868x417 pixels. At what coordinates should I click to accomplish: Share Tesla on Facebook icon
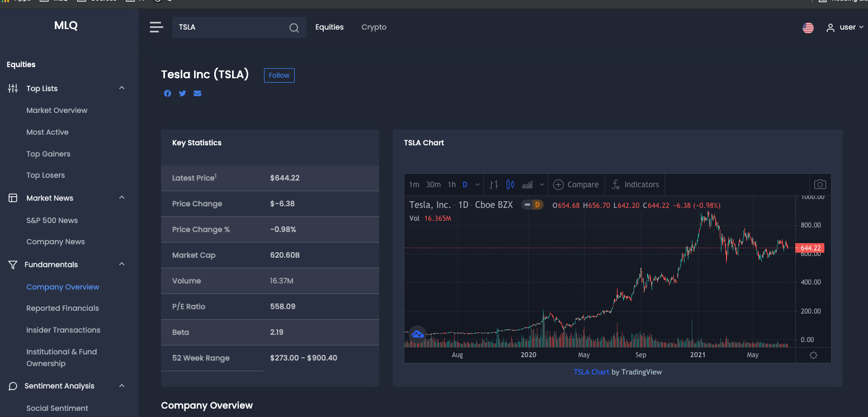[x=167, y=93]
